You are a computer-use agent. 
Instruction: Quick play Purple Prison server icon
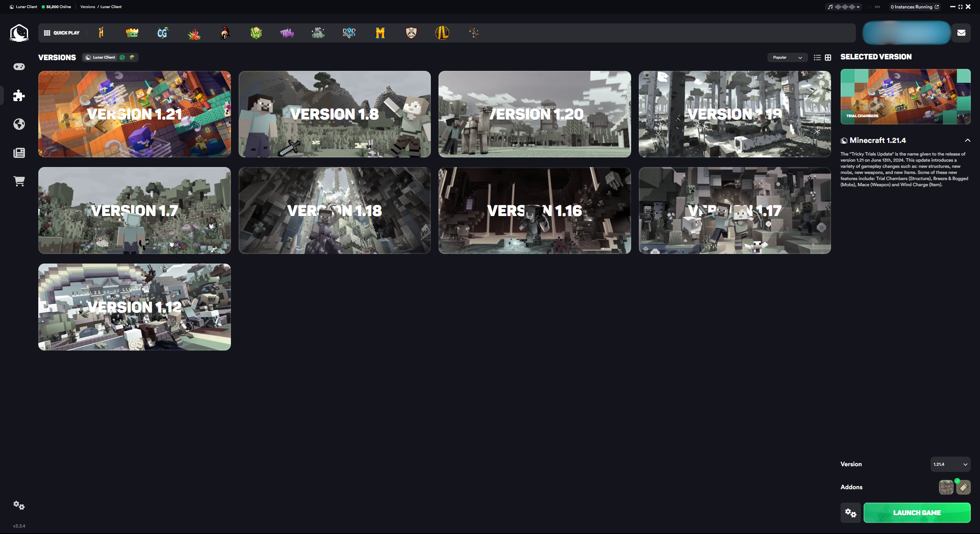click(x=287, y=33)
